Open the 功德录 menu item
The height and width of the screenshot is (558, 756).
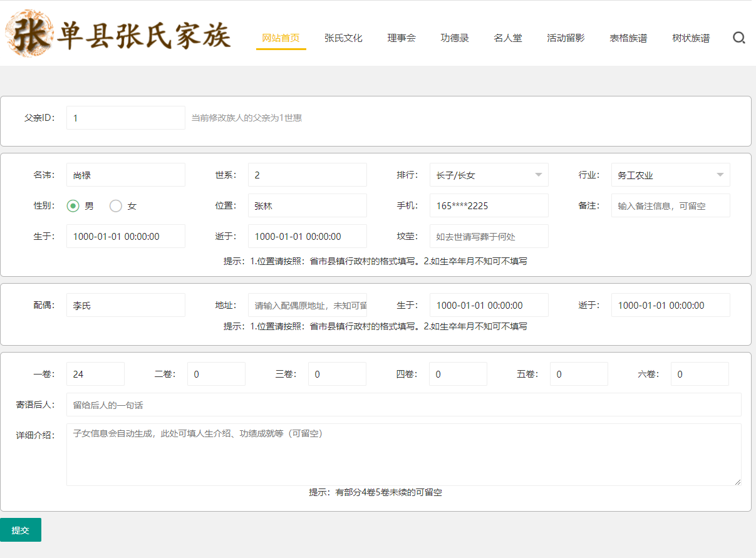[455, 38]
